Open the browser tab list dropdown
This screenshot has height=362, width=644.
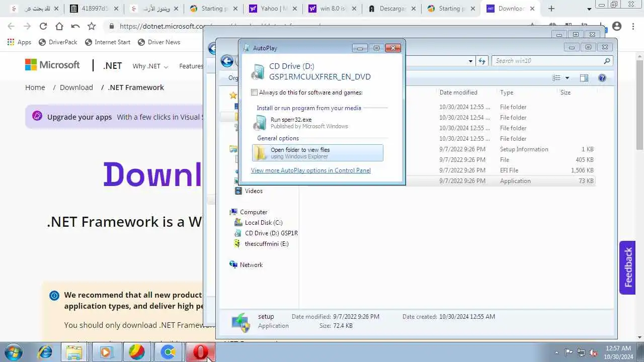[590, 9]
